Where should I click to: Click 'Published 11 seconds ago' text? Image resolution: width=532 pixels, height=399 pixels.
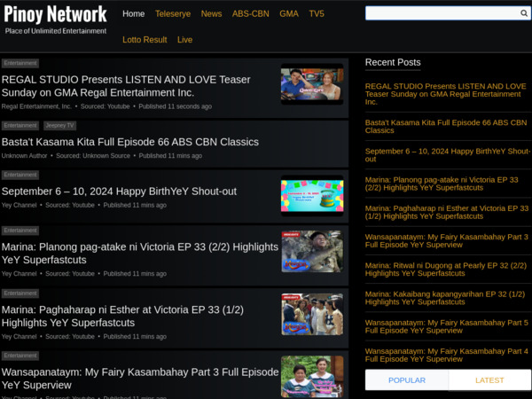175,106
